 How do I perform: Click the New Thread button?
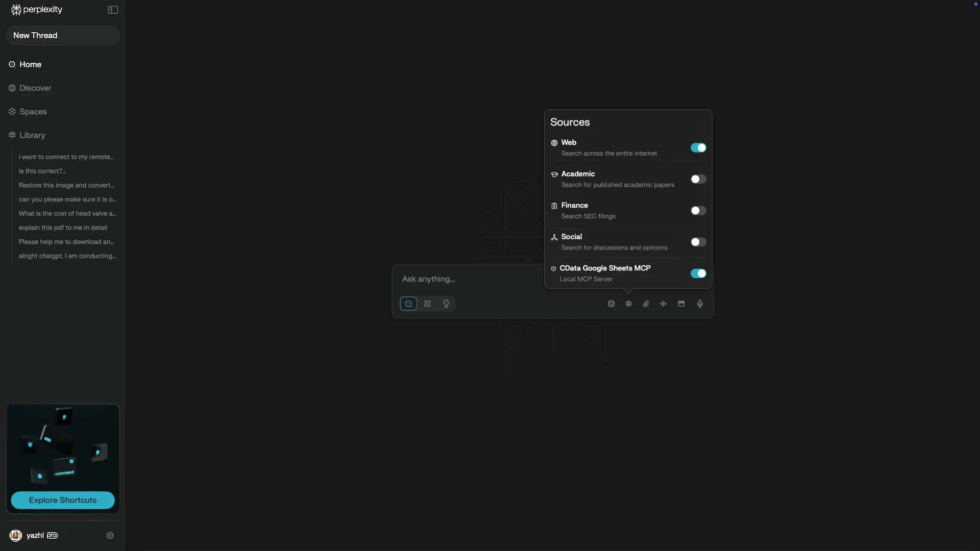click(x=62, y=35)
